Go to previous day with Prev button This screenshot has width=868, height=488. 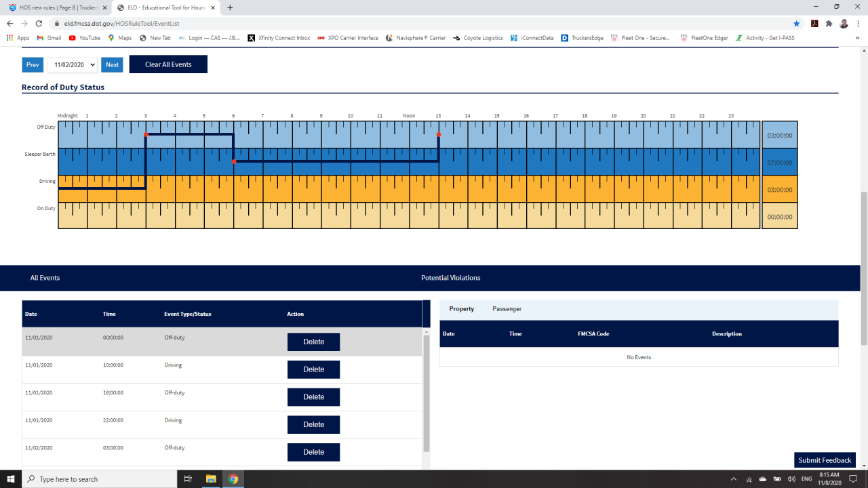[33, 65]
